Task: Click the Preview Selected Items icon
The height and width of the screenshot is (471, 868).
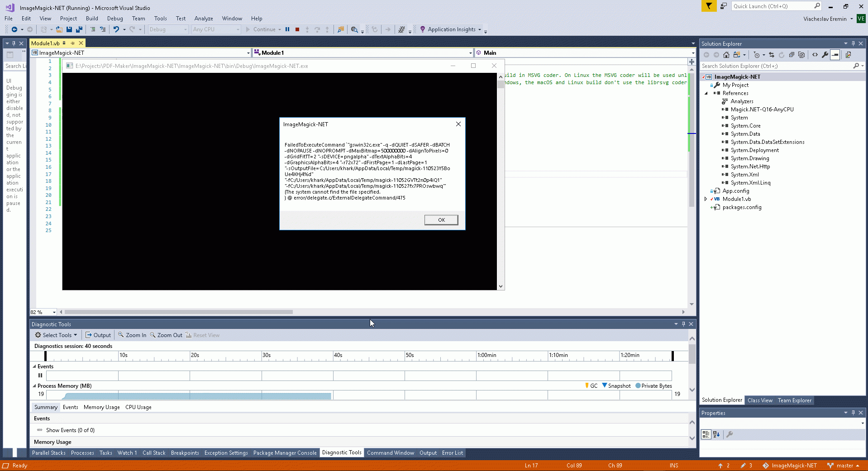Action: click(835, 55)
